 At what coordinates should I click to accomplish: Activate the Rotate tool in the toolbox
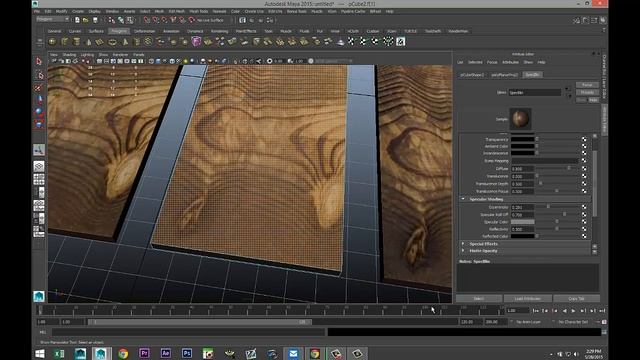pyautogui.click(x=39, y=111)
